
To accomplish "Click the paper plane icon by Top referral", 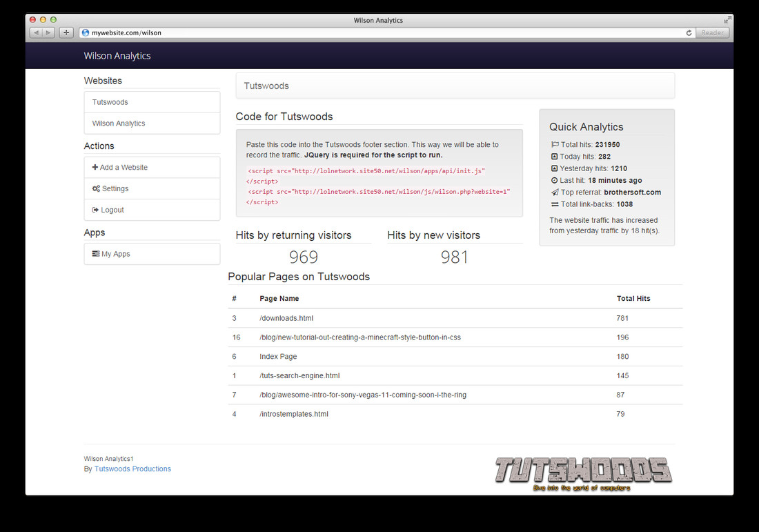I will tap(555, 193).
